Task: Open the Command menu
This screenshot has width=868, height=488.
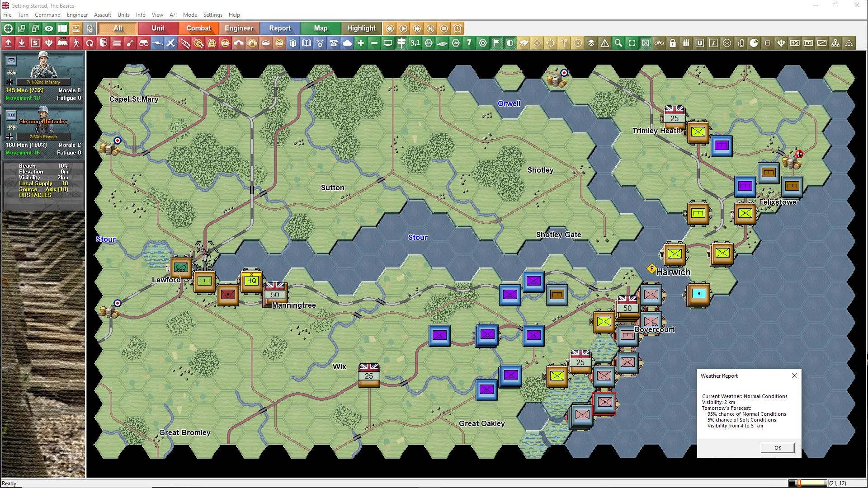Action: (47, 15)
